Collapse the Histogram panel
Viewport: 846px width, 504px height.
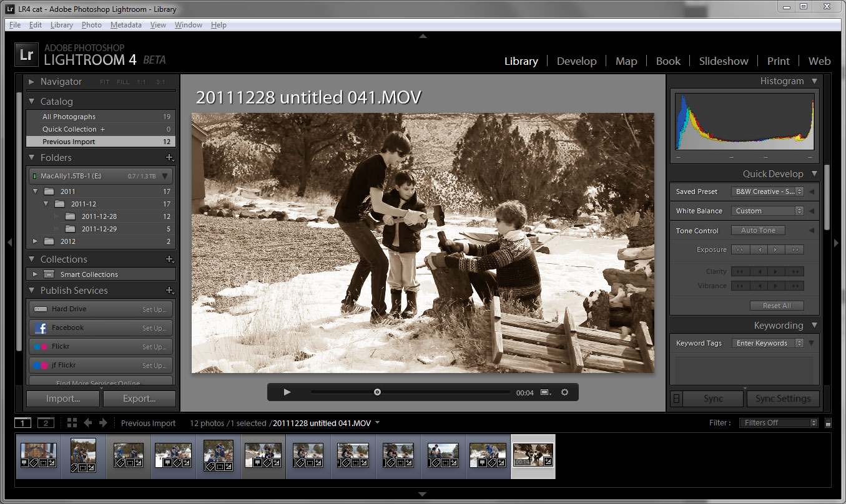coord(814,81)
